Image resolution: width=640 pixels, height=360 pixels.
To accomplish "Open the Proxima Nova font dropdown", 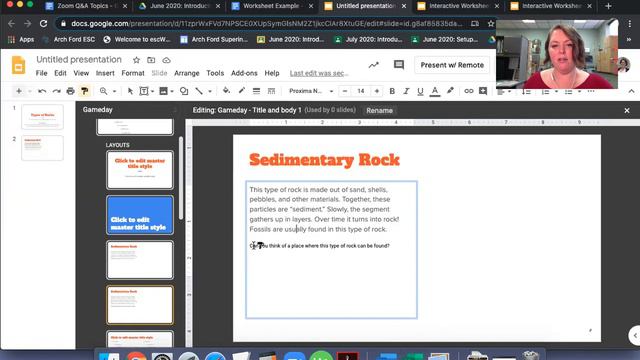I will 311,91.
